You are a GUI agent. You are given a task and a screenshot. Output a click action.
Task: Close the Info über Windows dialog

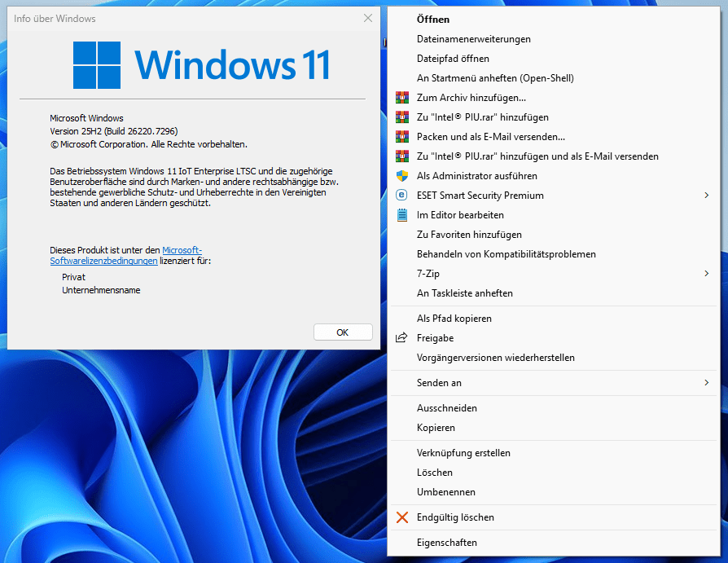tap(368, 18)
